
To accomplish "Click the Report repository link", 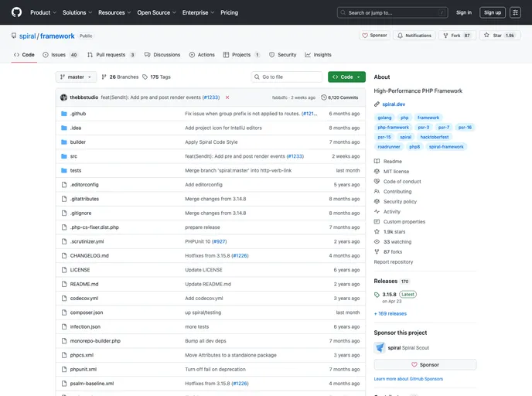I will (394, 262).
